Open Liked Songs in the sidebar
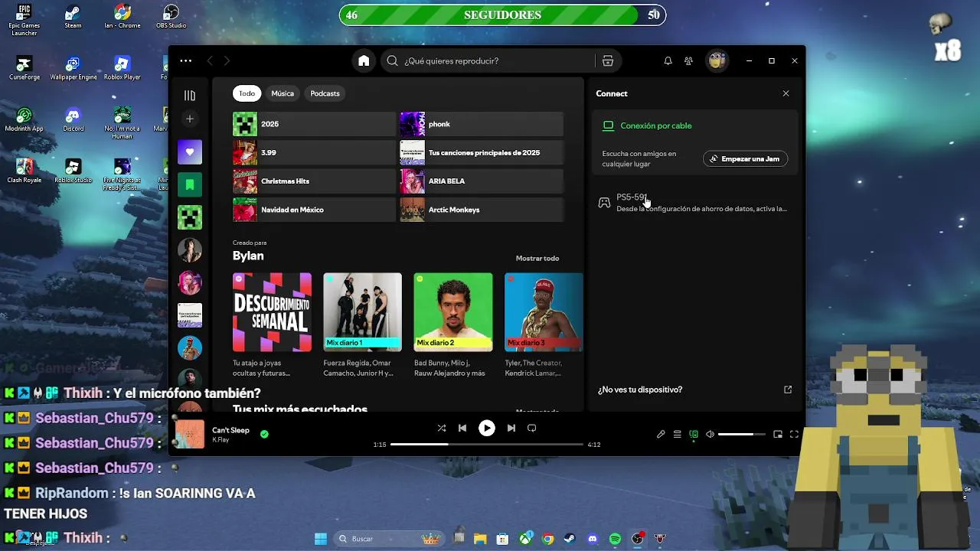The width and height of the screenshot is (980, 551). point(190,152)
